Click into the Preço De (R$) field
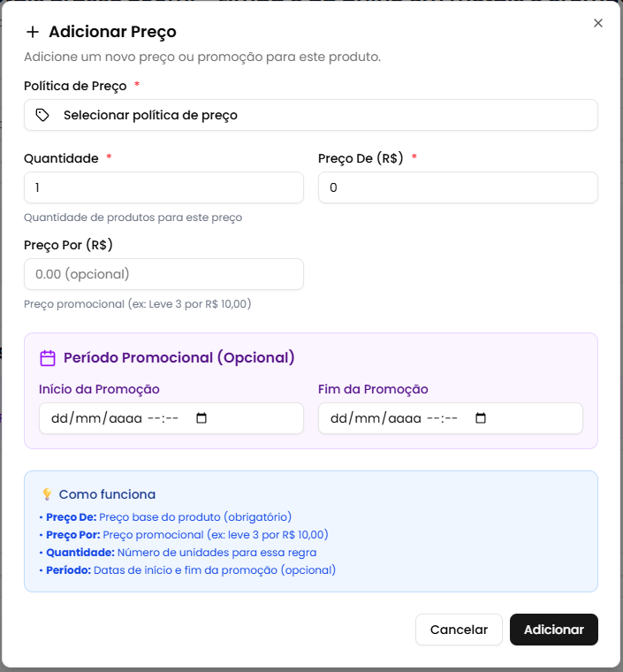The image size is (623, 672). tap(458, 187)
